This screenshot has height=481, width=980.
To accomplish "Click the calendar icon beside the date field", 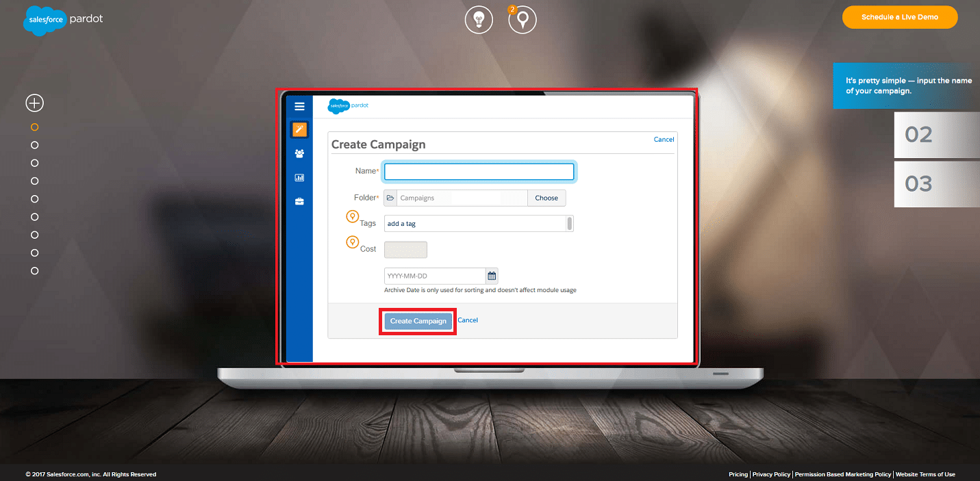I will [x=492, y=276].
